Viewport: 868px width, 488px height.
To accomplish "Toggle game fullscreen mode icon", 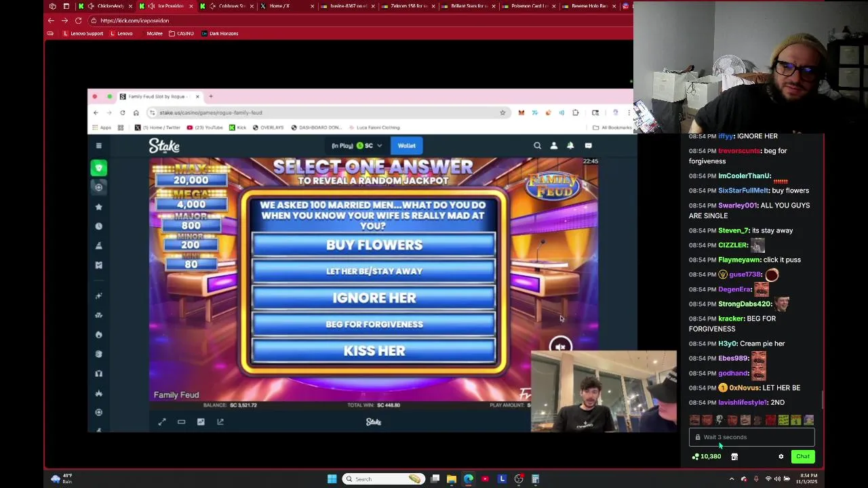I will [x=162, y=422].
